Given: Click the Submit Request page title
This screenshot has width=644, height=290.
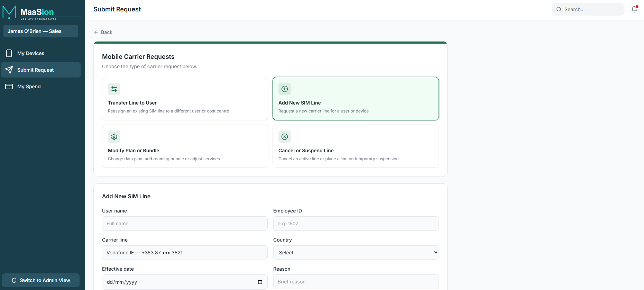Looking at the screenshot, I should tap(117, 9).
